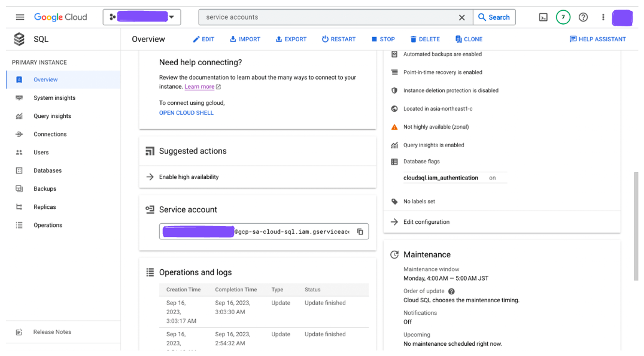Open Backups in the sidebar

[63, 189]
